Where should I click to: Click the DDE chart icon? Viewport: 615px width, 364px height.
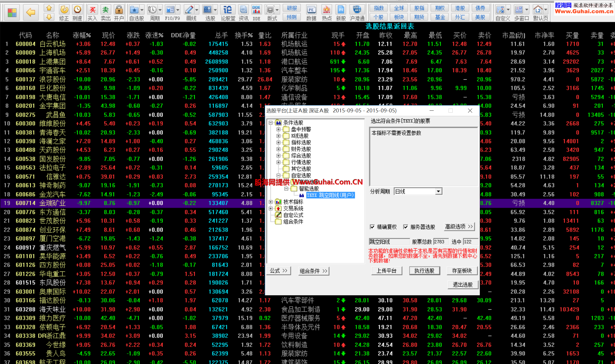pyautogui.click(x=256, y=10)
